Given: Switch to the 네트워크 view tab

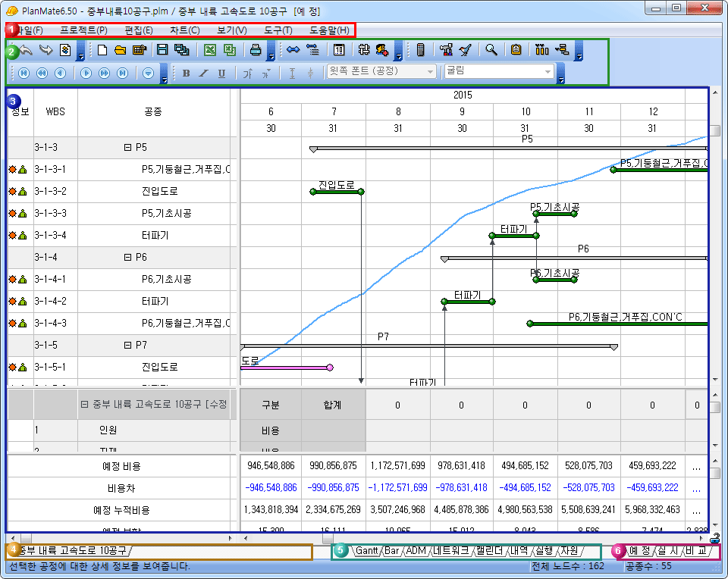Looking at the screenshot, I should pyautogui.click(x=452, y=550).
